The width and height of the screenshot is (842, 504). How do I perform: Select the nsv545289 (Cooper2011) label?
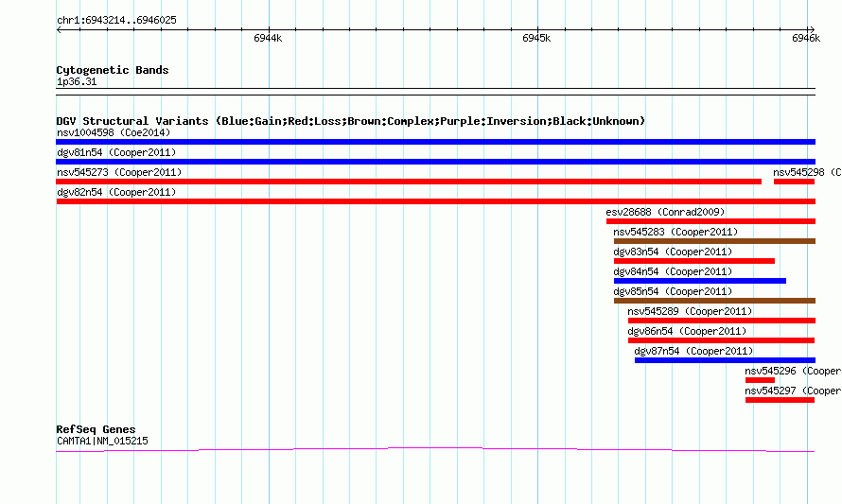click(x=690, y=311)
